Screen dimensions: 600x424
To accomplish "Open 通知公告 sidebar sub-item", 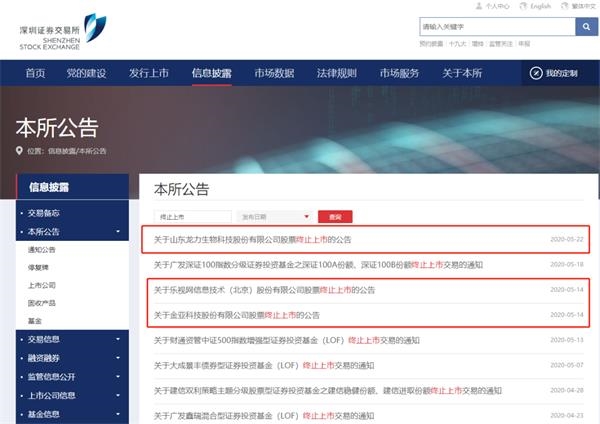I will (42, 250).
